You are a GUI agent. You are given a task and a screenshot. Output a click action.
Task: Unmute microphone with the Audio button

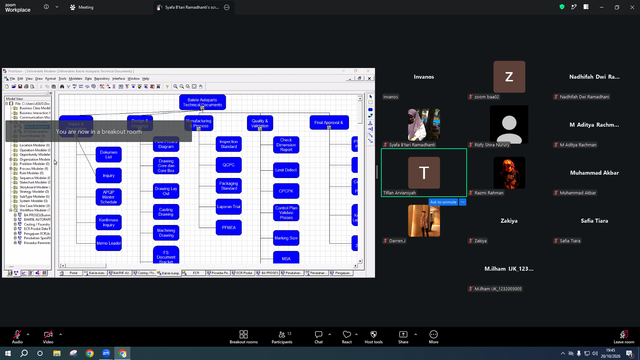[17, 337]
